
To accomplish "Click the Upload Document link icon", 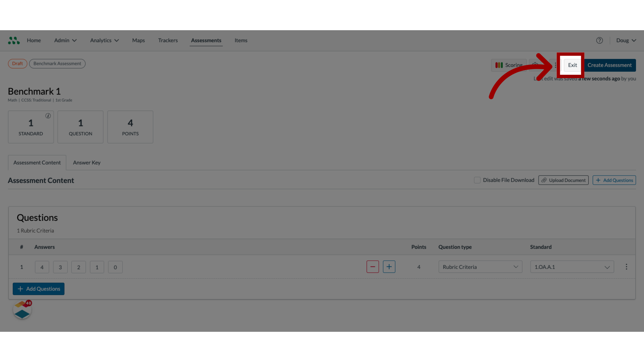I will point(544,180).
